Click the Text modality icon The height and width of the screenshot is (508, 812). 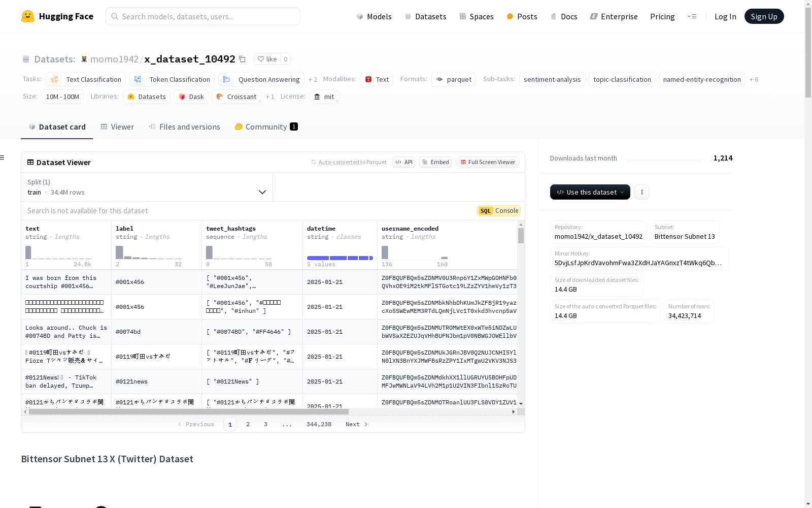(368, 79)
